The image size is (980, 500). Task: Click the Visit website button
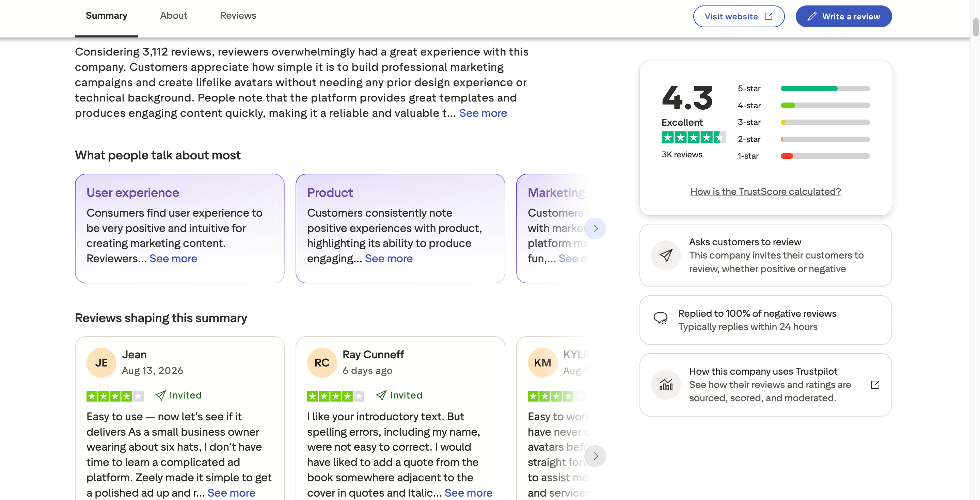click(x=739, y=16)
